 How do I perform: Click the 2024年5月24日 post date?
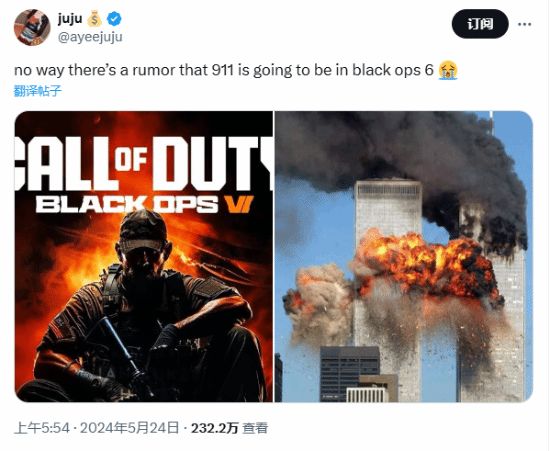tap(129, 428)
